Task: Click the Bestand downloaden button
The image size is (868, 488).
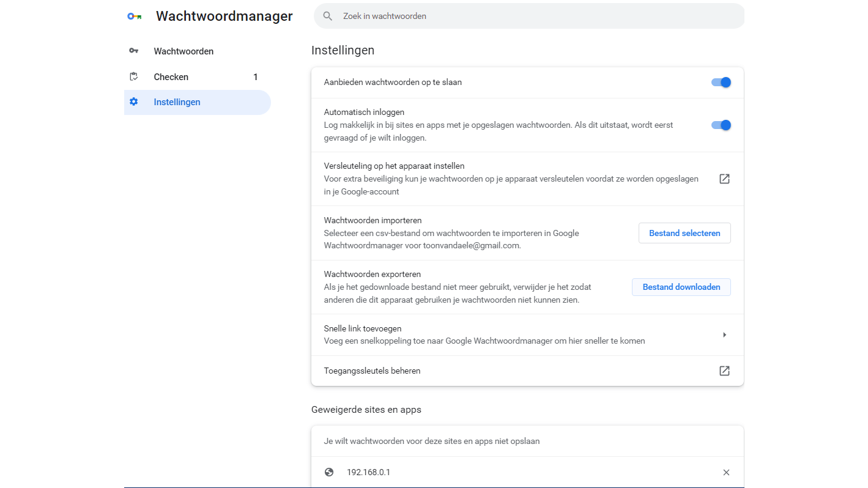Action: point(681,287)
